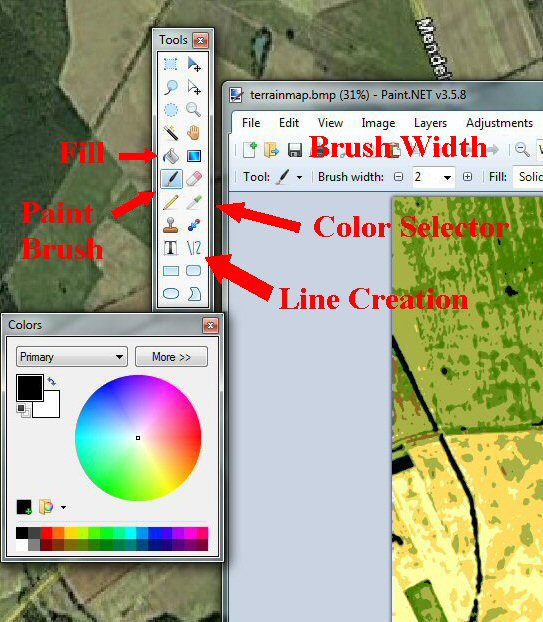Click the Save toolbar icon
The width and height of the screenshot is (543, 622).
point(295,150)
